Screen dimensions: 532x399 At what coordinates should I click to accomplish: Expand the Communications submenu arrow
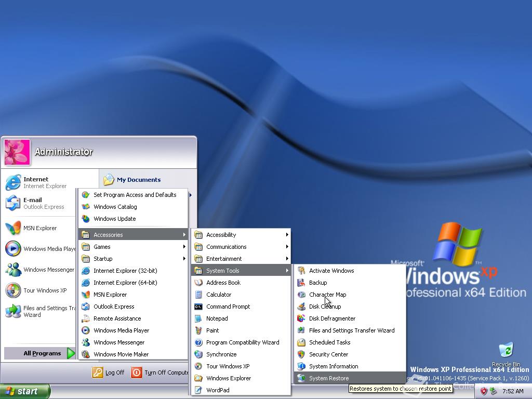coord(287,247)
